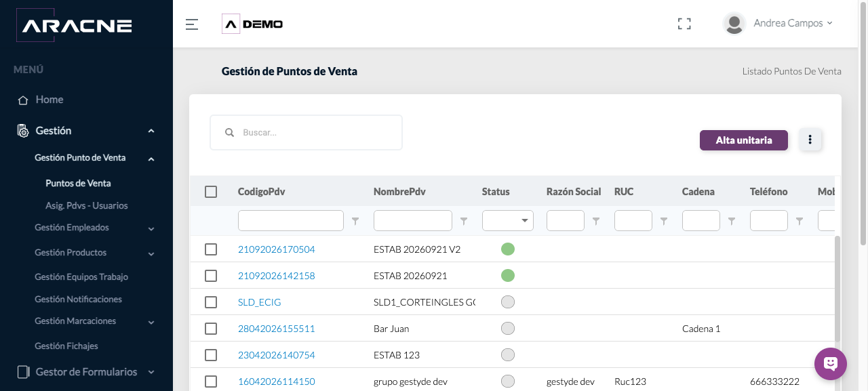Focus the CodigoPdv filter input

click(x=291, y=221)
